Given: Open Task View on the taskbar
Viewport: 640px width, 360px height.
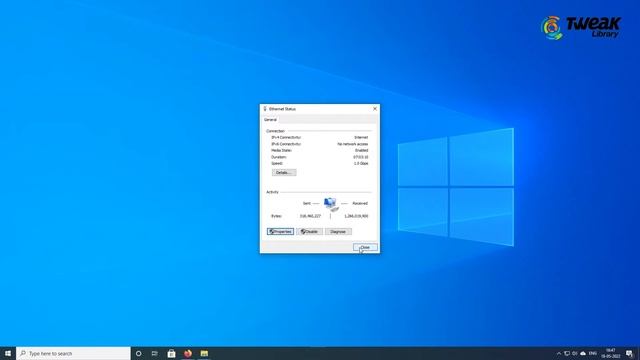Looking at the screenshot, I should click(155, 353).
